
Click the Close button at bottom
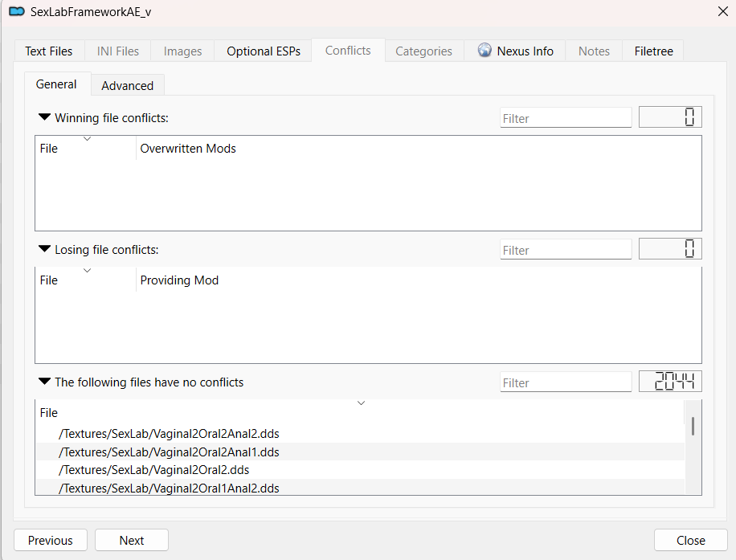[690, 540]
